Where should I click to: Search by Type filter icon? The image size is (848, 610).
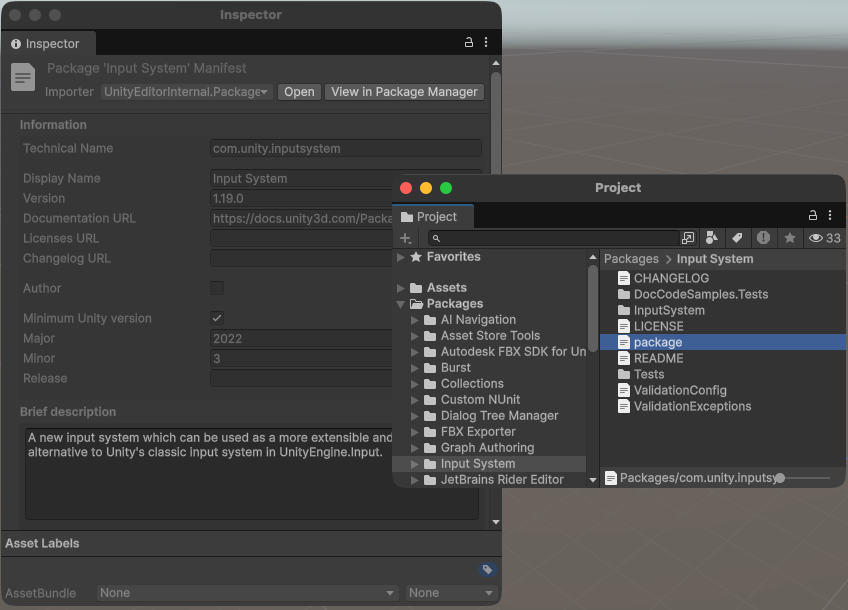click(x=711, y=238)
